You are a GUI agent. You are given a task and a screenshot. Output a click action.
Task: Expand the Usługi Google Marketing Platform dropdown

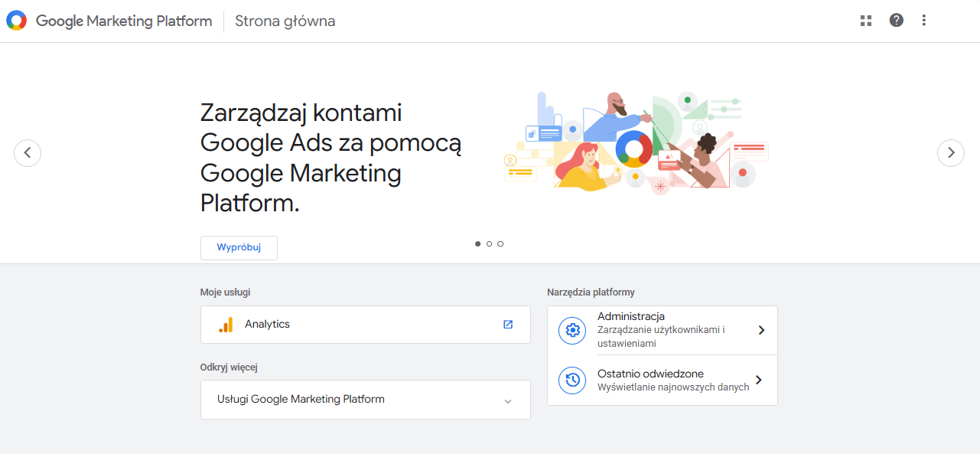coord(507,400)
